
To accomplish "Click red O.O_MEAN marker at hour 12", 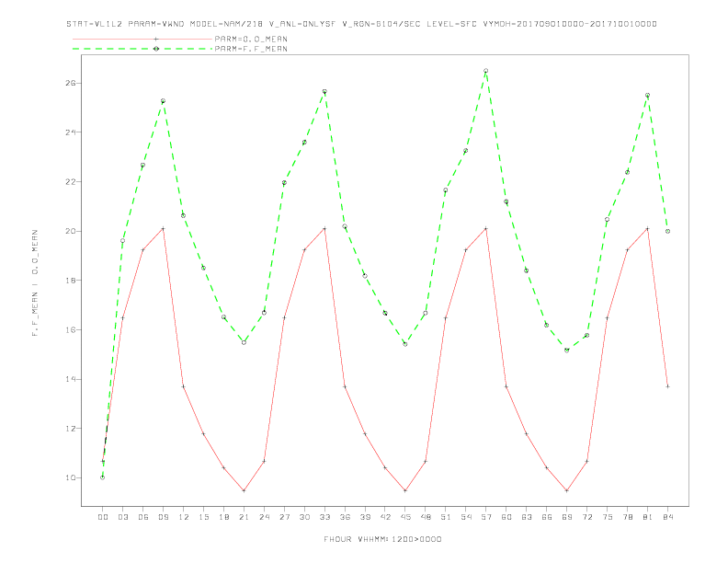I will click(184, 386).
